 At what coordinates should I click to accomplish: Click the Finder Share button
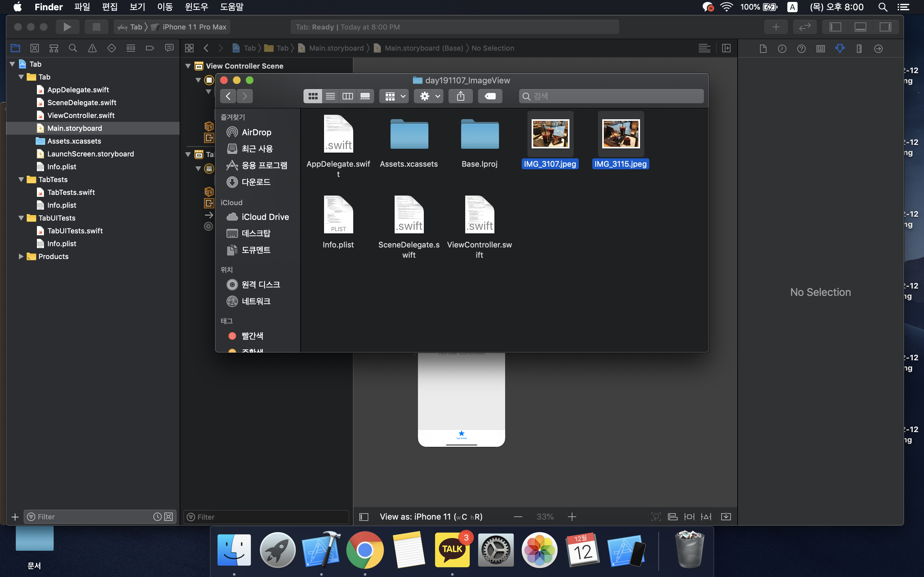click(x=460, y=96)
